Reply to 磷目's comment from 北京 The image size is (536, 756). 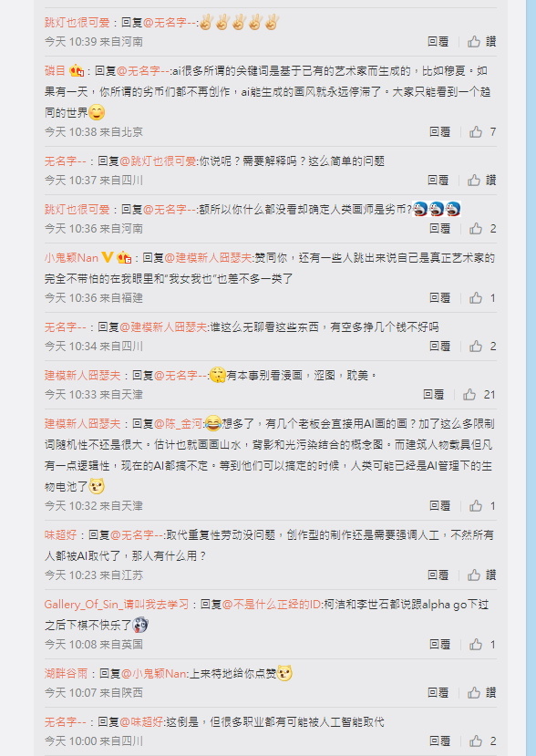click(x=439, y=131)
